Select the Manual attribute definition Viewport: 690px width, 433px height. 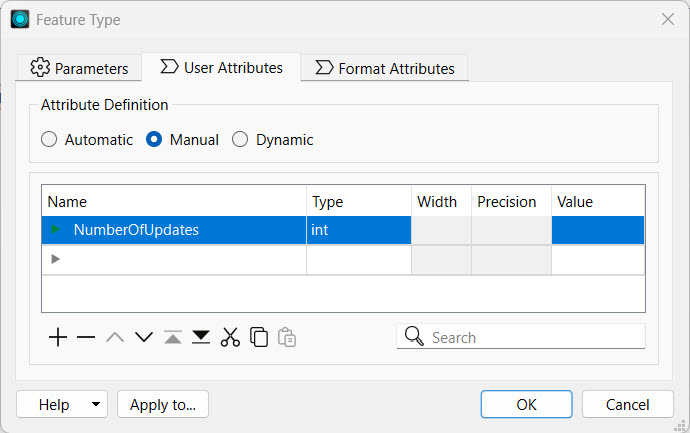point(154,140)
